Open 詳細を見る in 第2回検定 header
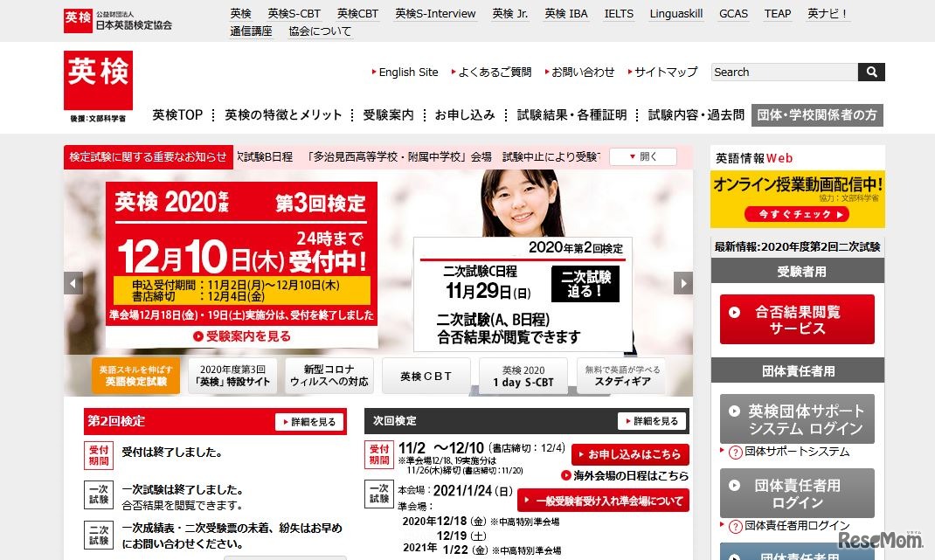 pyautogui.click(x=308, y=422)
